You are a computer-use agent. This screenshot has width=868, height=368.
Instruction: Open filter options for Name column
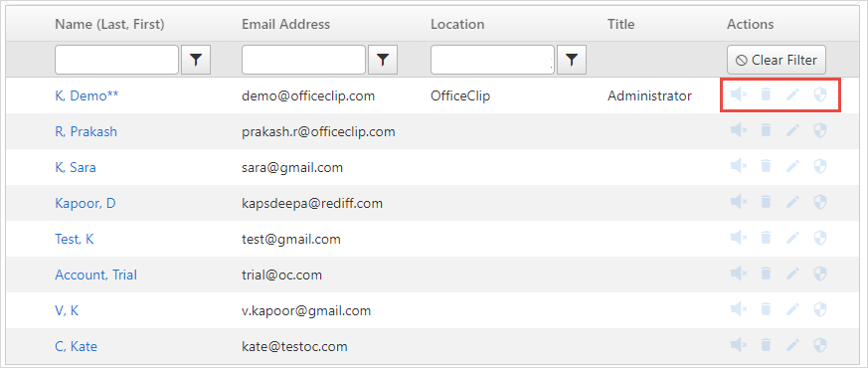click(x=196, y=60)
